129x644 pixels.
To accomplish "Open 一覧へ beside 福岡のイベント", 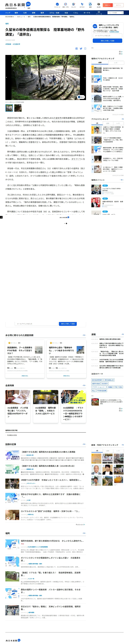I will [x=122, y=180].
